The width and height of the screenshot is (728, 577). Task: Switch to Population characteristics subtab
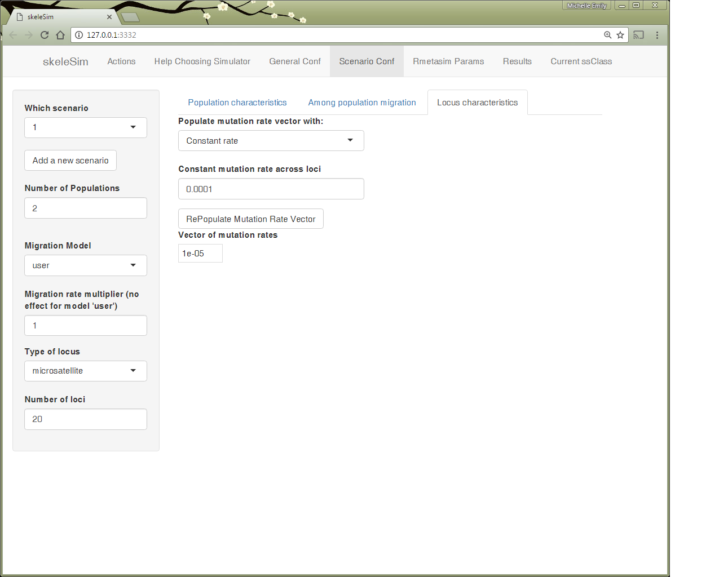click(x=237, y=103)
